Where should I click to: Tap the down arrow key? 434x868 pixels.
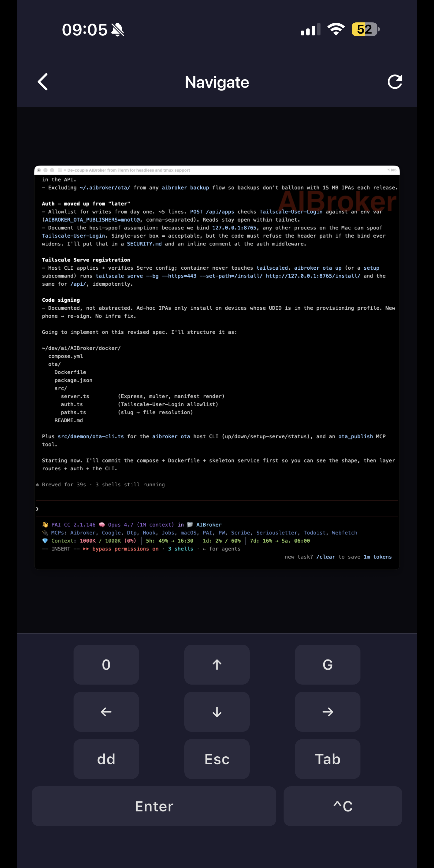[x=217, y=712]
